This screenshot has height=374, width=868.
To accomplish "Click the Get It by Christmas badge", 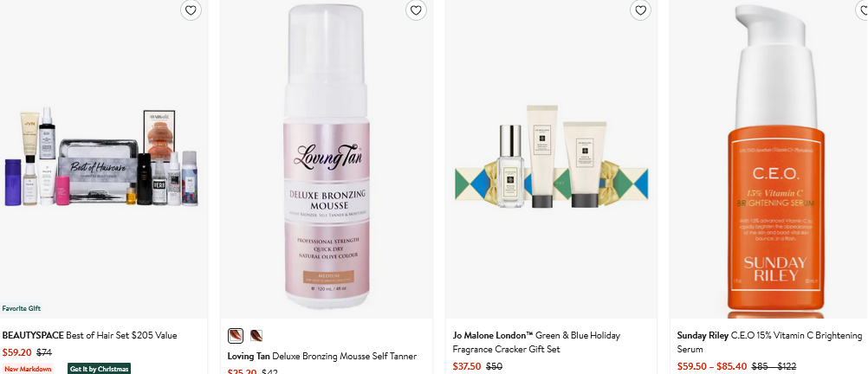I will tap(99, 369).
